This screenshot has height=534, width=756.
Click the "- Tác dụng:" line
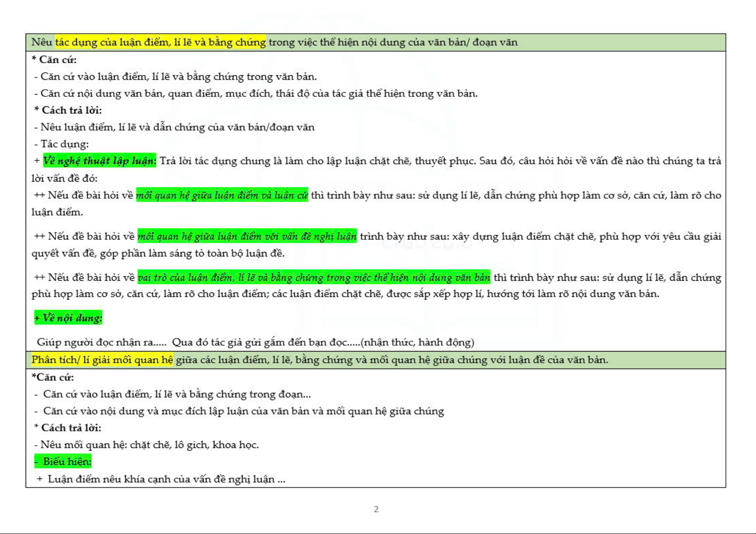click(x=61, y=144)
